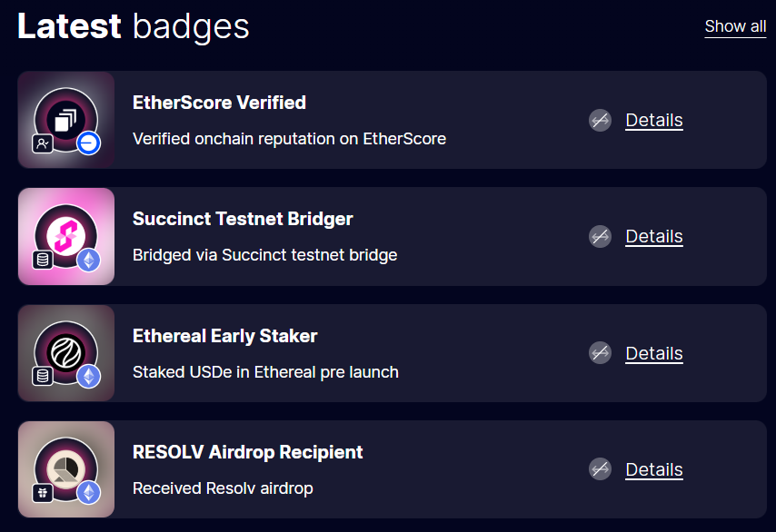Open Details for Ethereal Early Staker
The image size is (776, 532).
click(653, 353)
